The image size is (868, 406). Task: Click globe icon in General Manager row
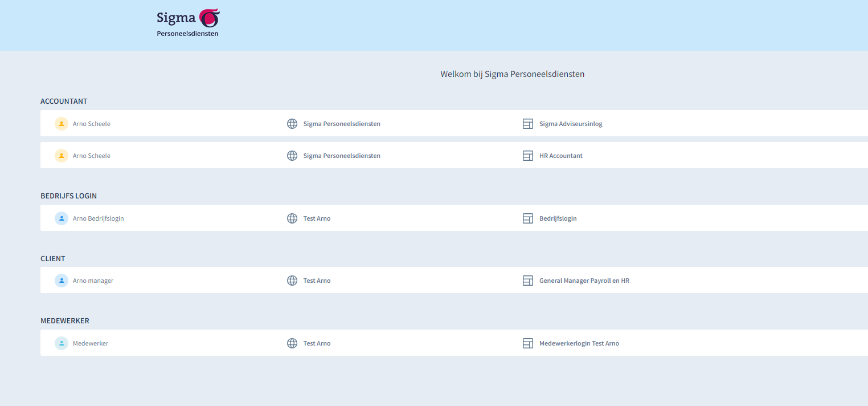click(292, 281)
